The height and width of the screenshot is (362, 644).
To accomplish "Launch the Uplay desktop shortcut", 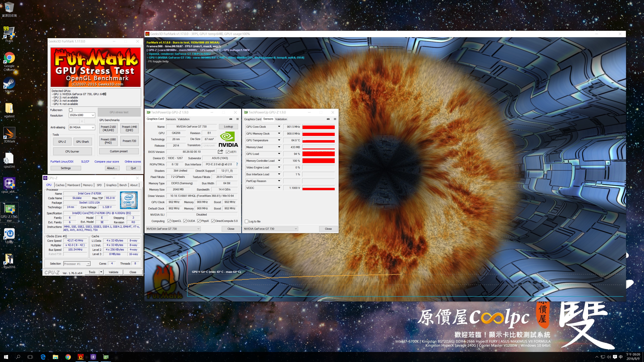I will pyautogui.click(x=9, y=236).
